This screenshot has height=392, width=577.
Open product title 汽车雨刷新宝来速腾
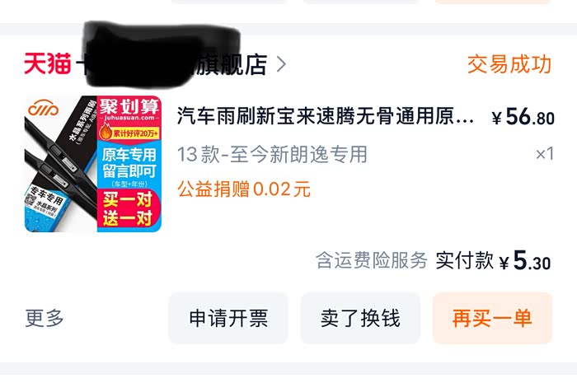click(x=326, y=116)
